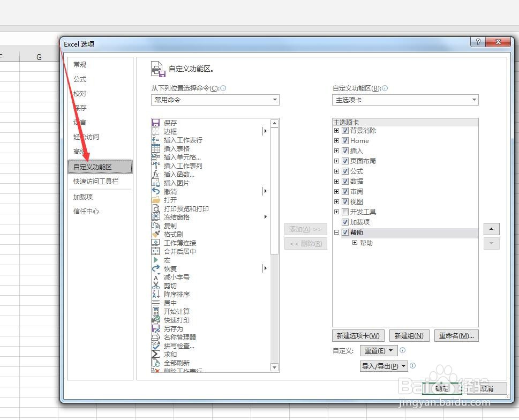Select the 拼写检查... icon
The width and height of the screenshot is (519, 420).
155,346
